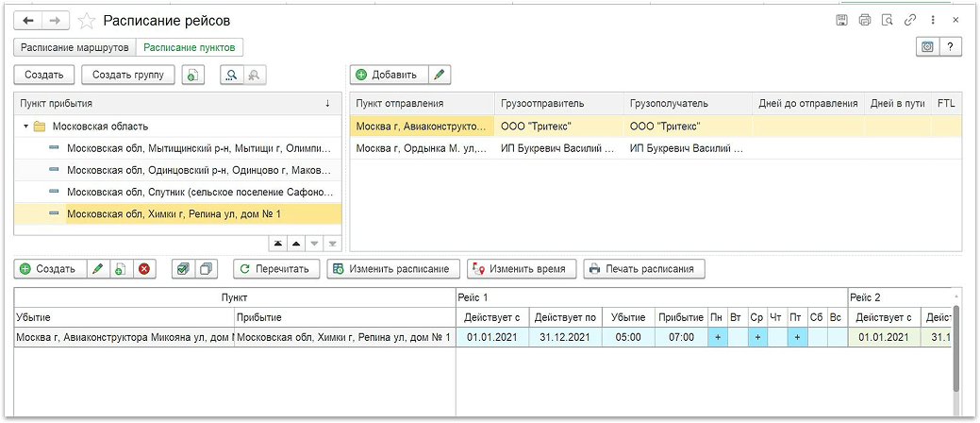
Task: Click the 05:00 departure time cell
Action: coord(628,337)
